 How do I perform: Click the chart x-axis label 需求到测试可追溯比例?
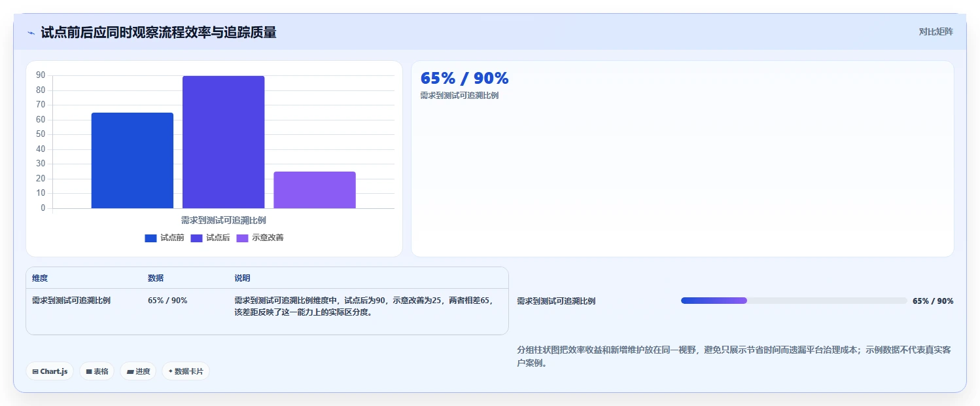tap(223, 220)
